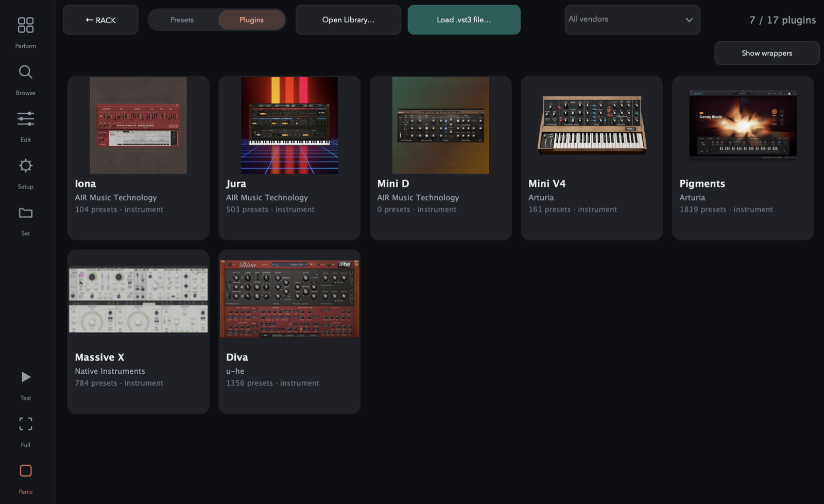824x504 pixels.
Task: Click the Native Instruments vendor label
Action: [x=110, y=371]
